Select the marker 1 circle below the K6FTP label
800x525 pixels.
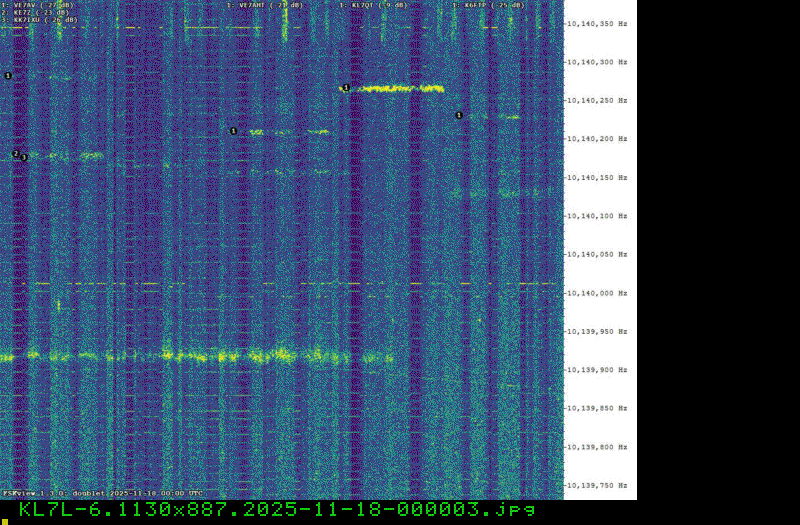(x=459, y=115)
